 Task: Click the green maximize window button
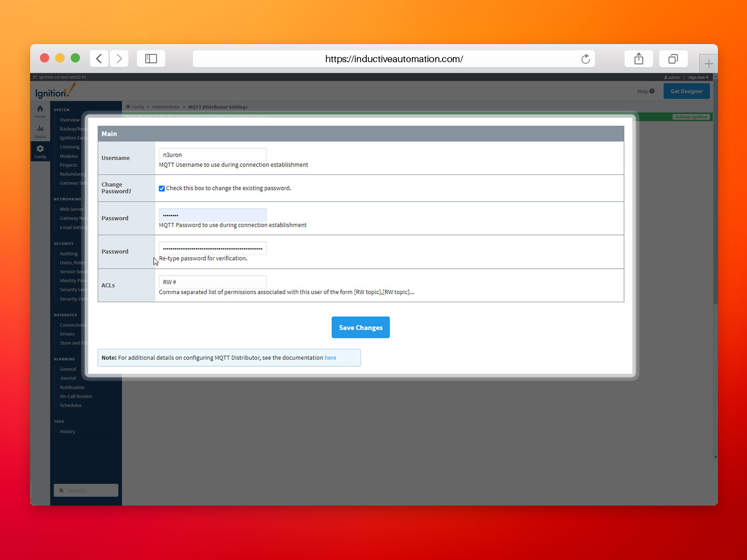75,58
